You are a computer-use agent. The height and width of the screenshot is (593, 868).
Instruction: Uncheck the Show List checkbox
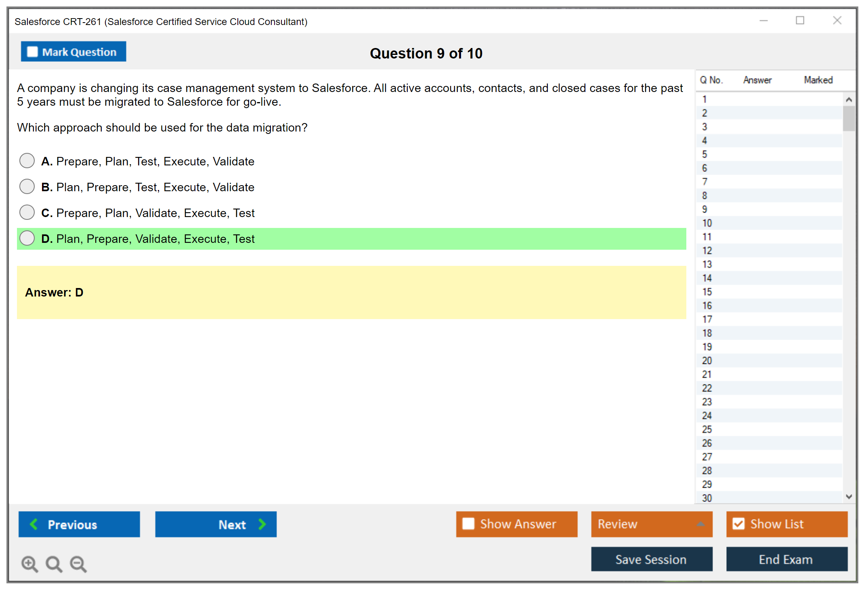click(x=738, y=524)
